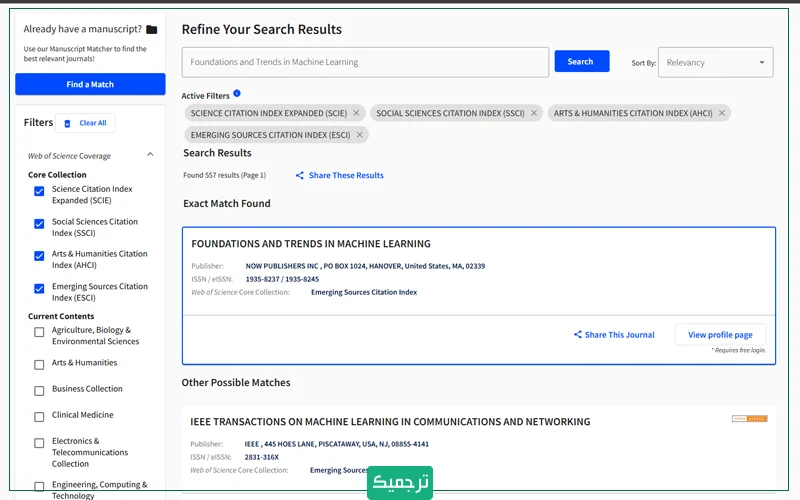Click the share icon for search results
Image resolution: width=800 pixels, height=500 pixels.
(x=300, y=176)
